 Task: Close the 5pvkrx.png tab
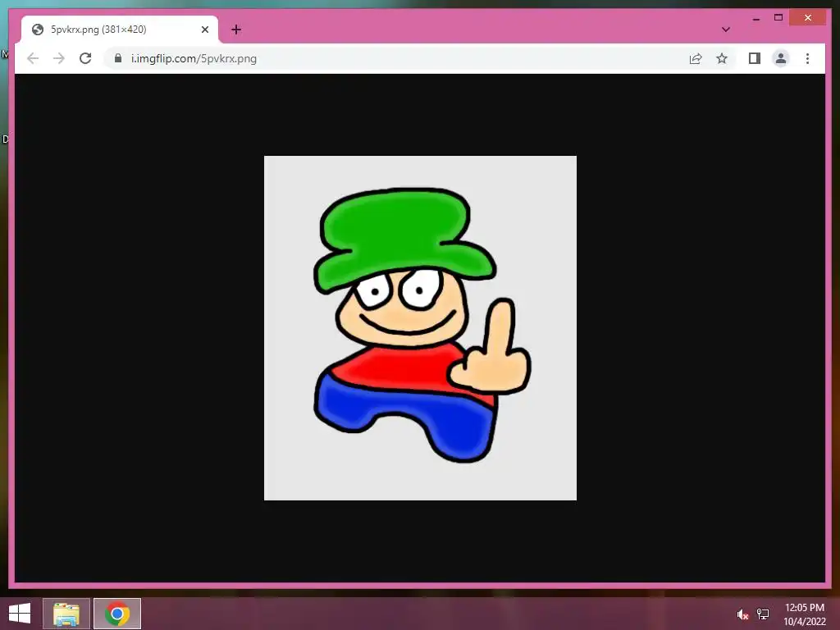pos(204,30)
